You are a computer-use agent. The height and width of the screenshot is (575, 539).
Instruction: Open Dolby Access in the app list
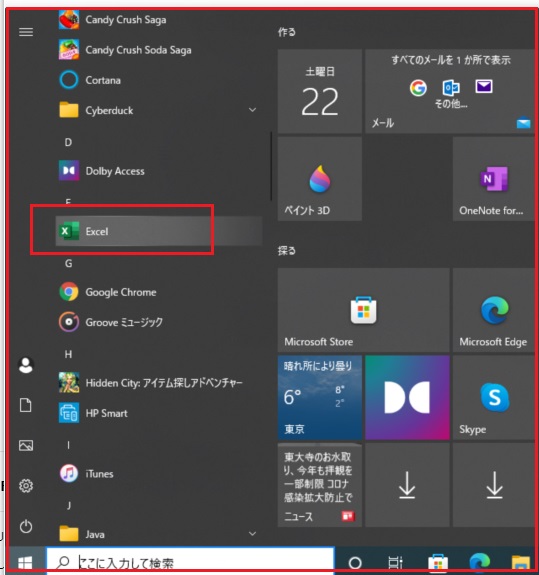159,171
